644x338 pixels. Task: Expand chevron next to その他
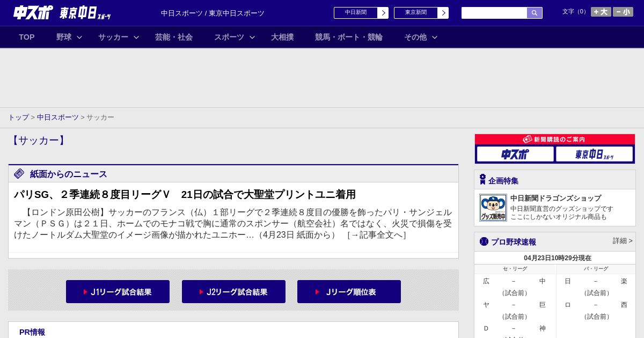(435, 37)
